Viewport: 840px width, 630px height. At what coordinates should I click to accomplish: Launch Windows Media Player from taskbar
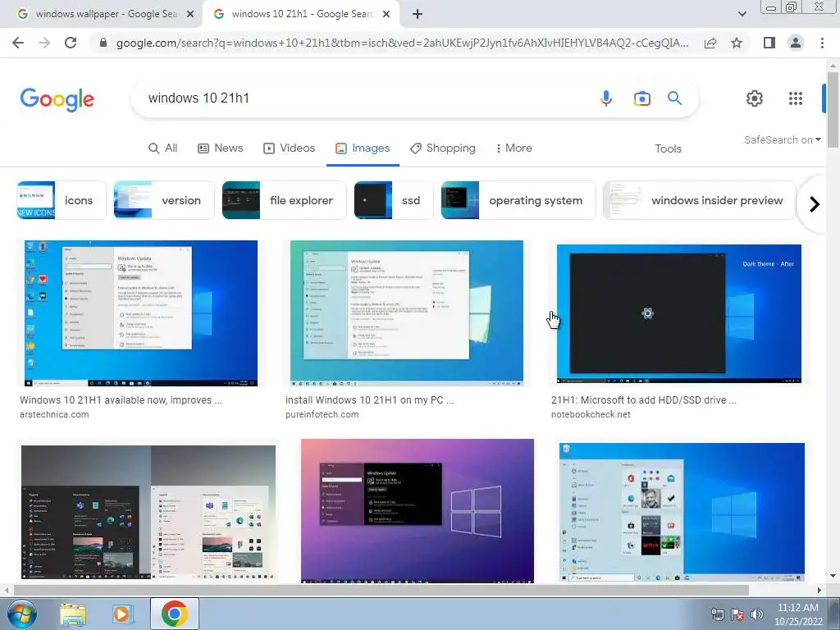123,615
